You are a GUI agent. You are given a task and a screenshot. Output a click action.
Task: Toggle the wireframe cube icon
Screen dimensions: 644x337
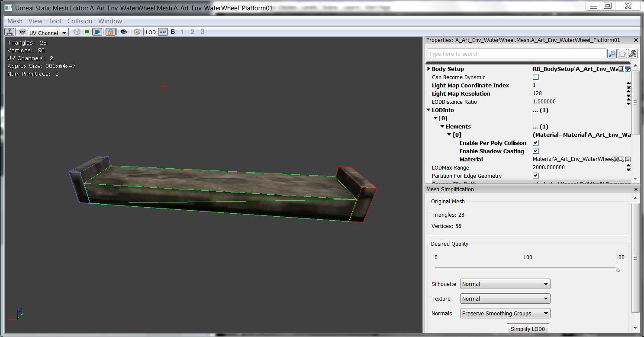coord(77,32)
